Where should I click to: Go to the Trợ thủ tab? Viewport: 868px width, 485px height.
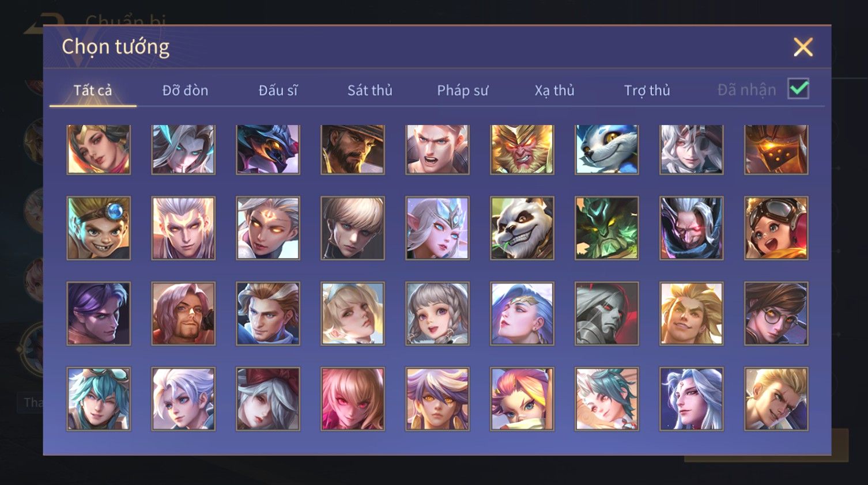coord(647,90)
